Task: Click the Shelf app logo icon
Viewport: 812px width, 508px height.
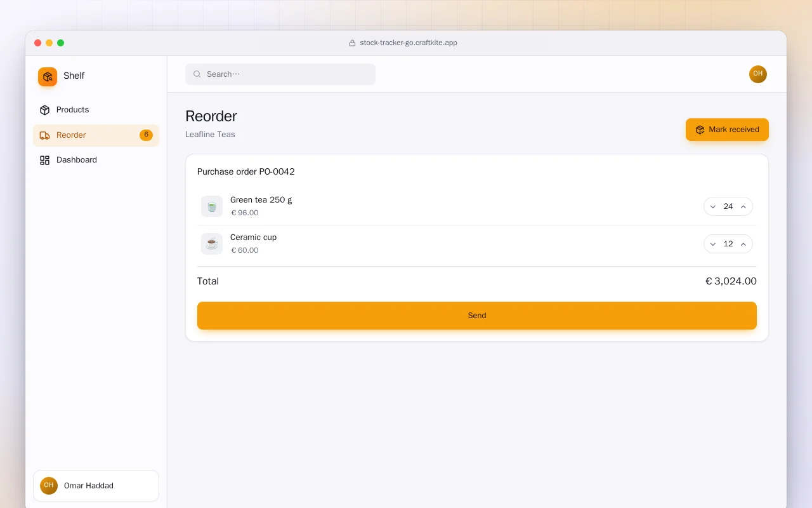Action: 48,77
